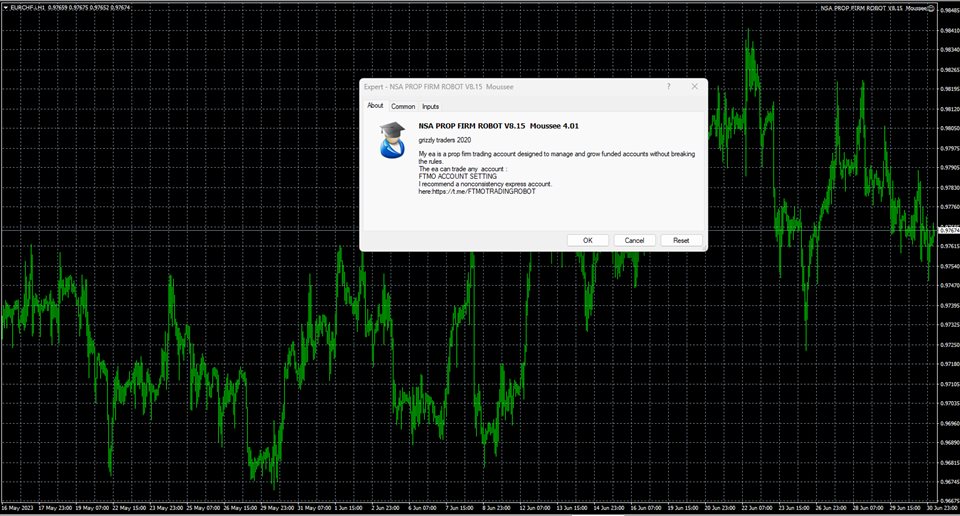The height and width of the screenshot is (516, 960).
Task: Click the OK button in the Expert dialog
Action: click(588, 241)
